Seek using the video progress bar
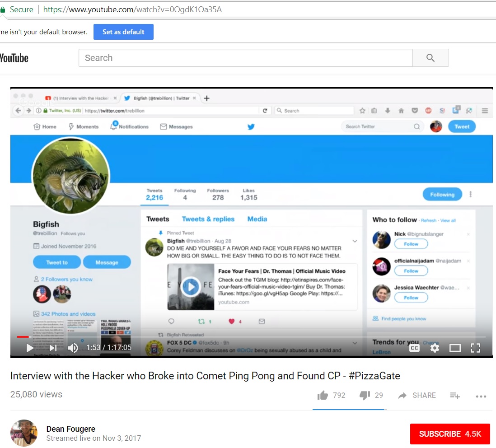The image size is (496, 448). click(251, 337)
